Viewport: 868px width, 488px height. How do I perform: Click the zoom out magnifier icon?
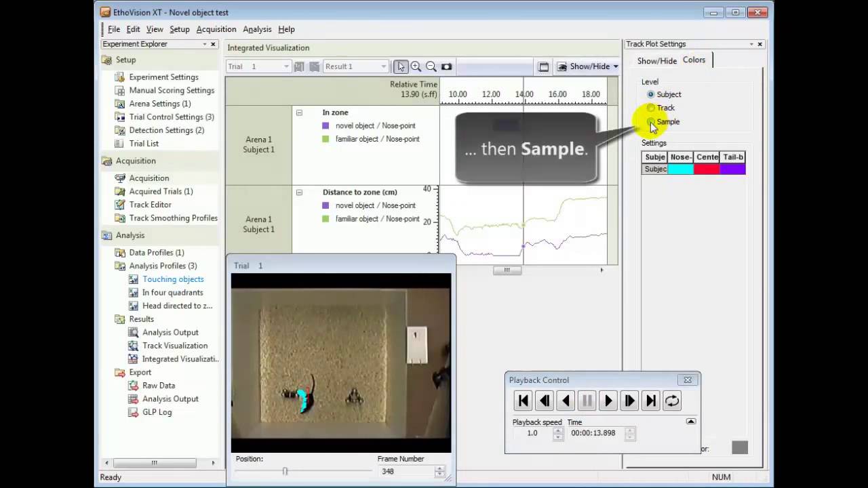click(431, 66)
